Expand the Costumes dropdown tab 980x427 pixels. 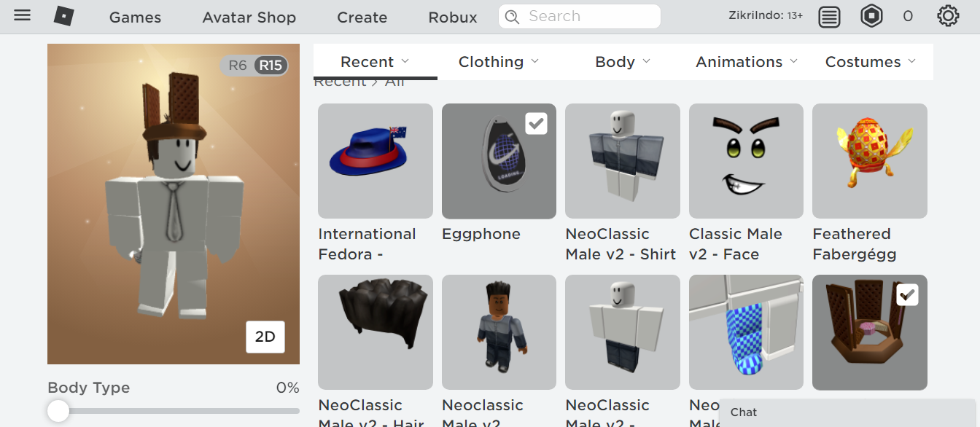coord(871,62)
